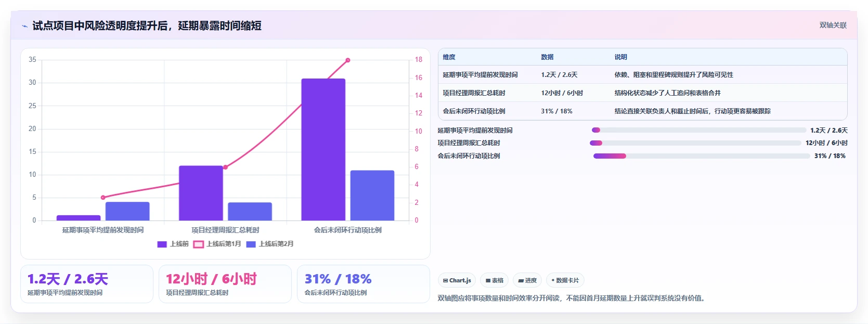Click the description starting with 结论直接关联负责人
This screenshot has height=324, width=868.
coord(692,111)
